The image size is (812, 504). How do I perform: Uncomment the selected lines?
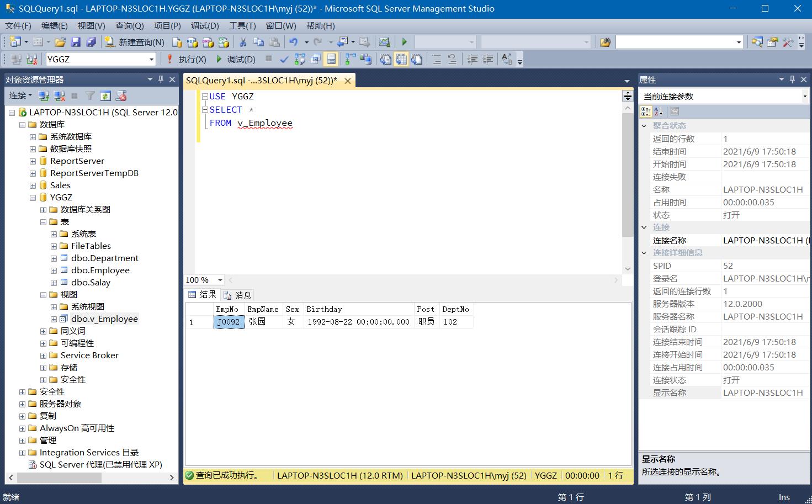pyautogui.click(x=452, y=59)
